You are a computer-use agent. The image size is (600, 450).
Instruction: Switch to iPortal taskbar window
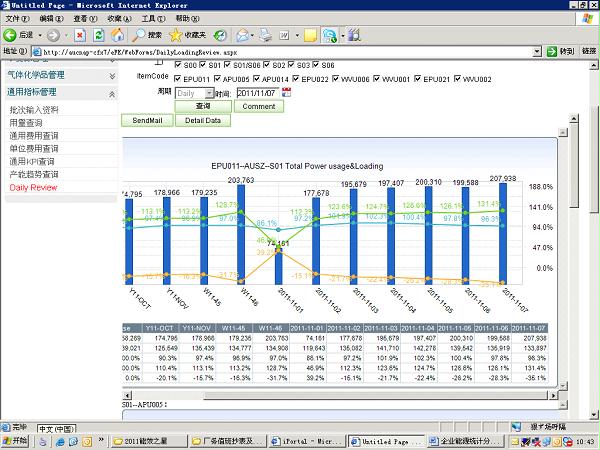(x=307, y=441)
